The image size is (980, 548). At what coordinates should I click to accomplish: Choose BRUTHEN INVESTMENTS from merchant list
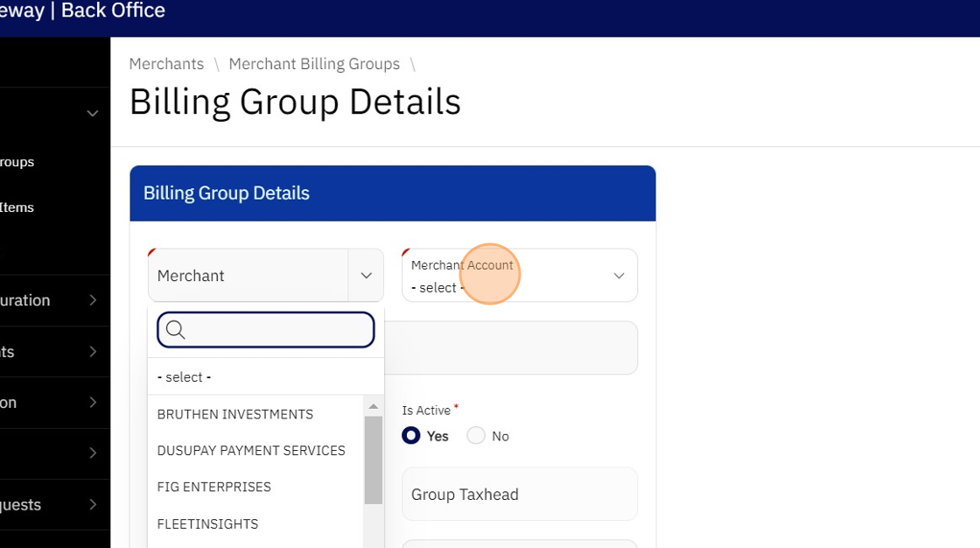[234, 414]
